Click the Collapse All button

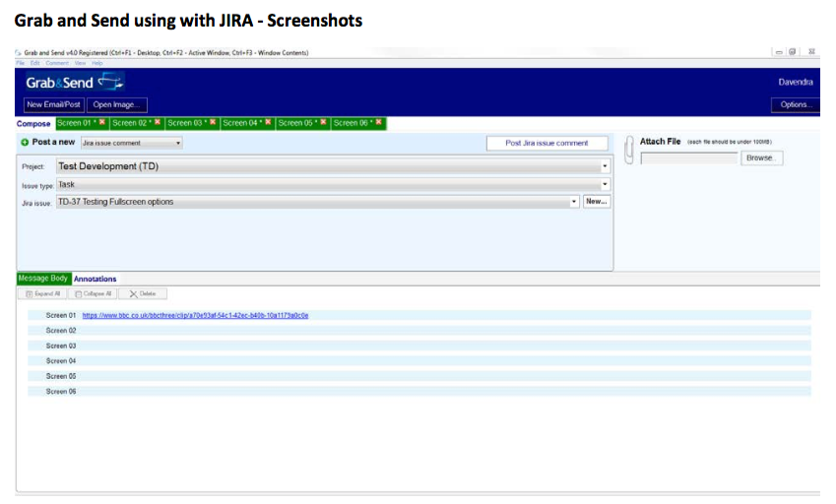pyautogui.click(x=93, y=293)
